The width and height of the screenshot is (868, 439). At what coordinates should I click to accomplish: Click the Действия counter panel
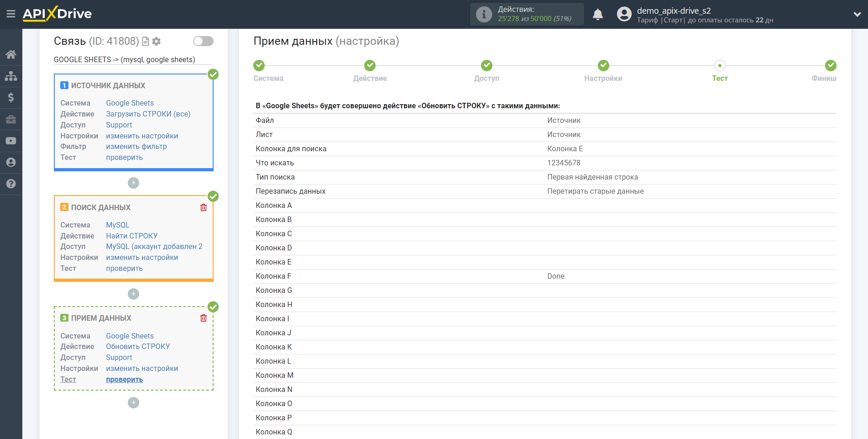tap(527, 14)
